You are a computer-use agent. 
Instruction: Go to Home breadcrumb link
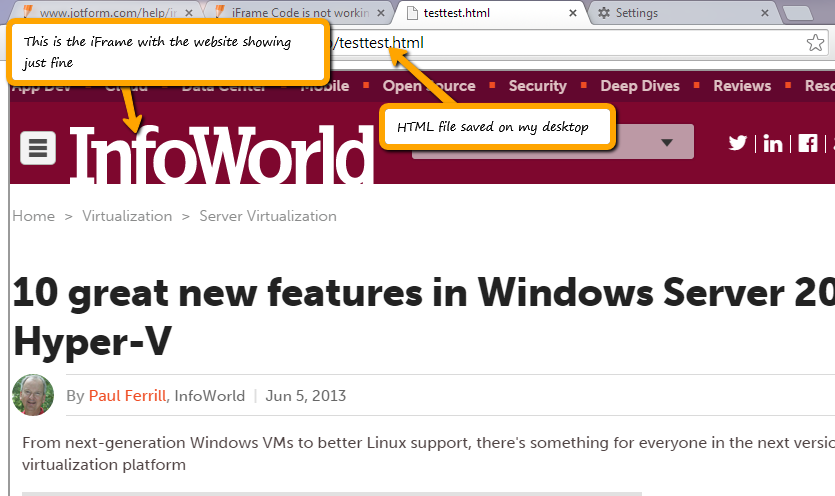[34, 216]
